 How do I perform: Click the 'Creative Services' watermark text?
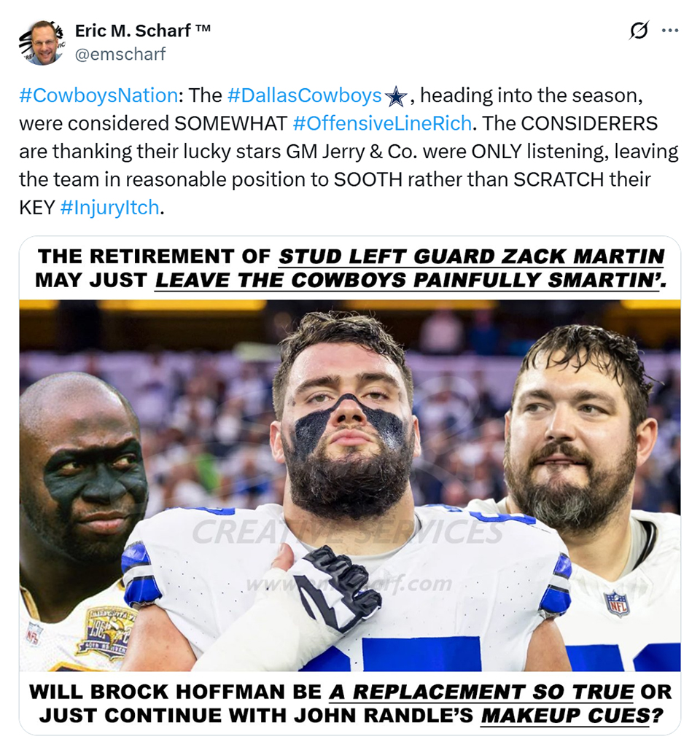click(x=347, y=531)
